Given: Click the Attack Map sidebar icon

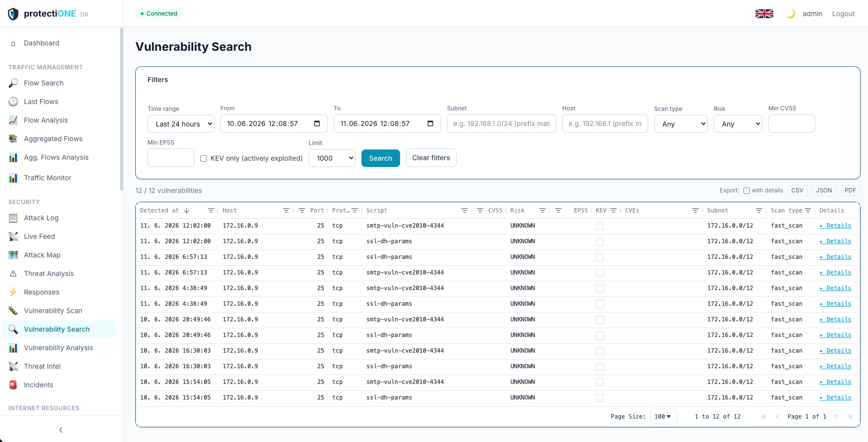Looking at the screenshot, I should (13, 255).
